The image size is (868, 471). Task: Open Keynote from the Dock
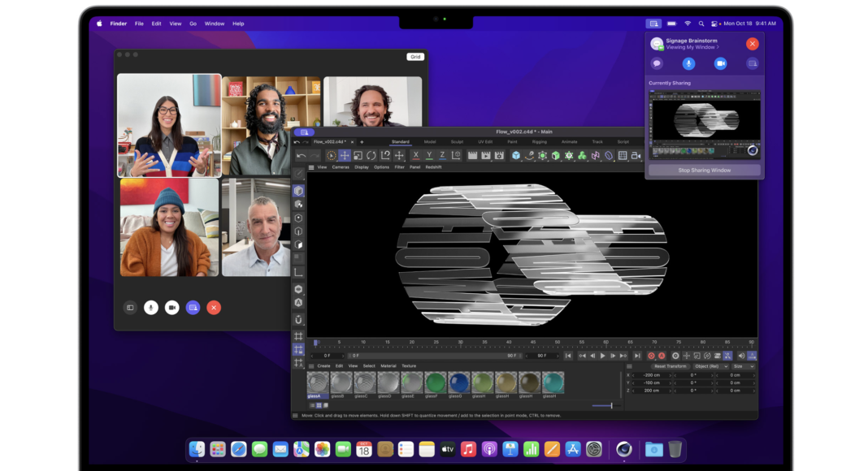[x=510, y=449]
